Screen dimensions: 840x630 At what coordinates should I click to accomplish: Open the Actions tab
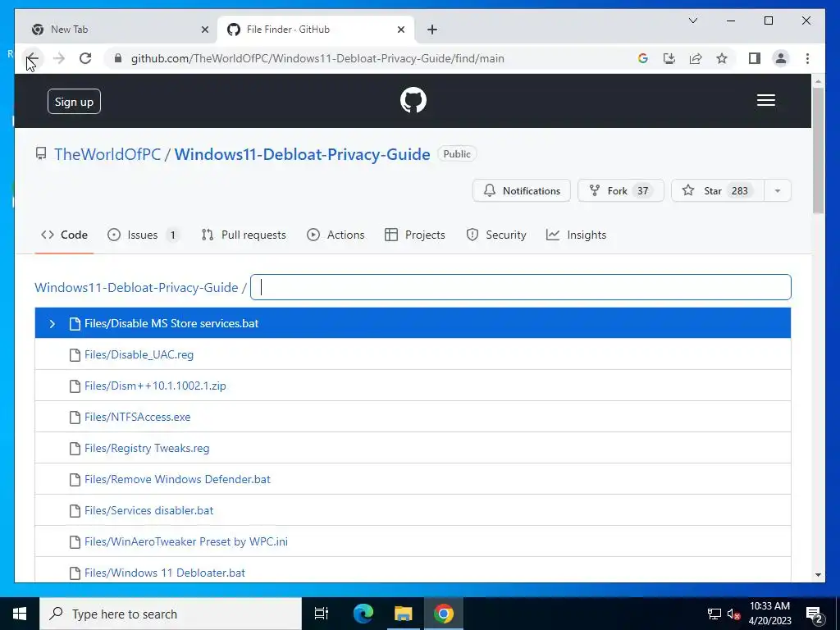pos(336,235)
